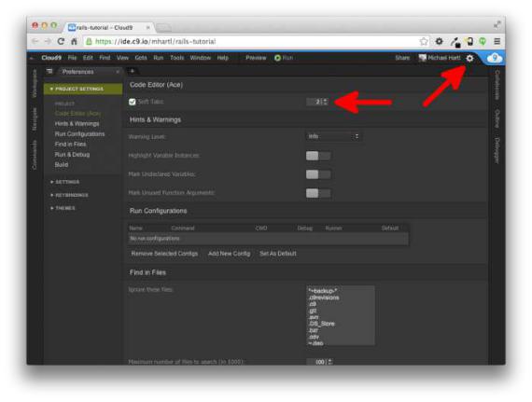Image resolution: width=532 pixels, height=402 pixels.
Task: Expand the Keybindings section
Action: [69, 195]
